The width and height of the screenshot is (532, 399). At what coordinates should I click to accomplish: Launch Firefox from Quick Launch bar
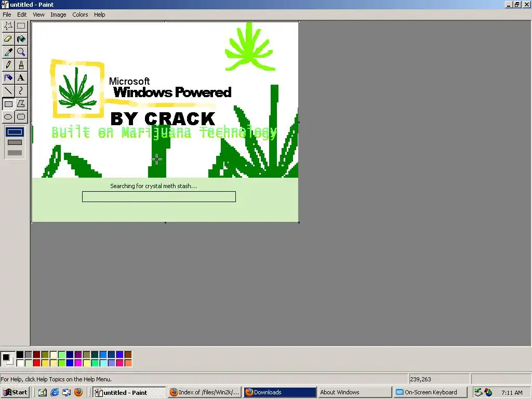tap(78, 392)
